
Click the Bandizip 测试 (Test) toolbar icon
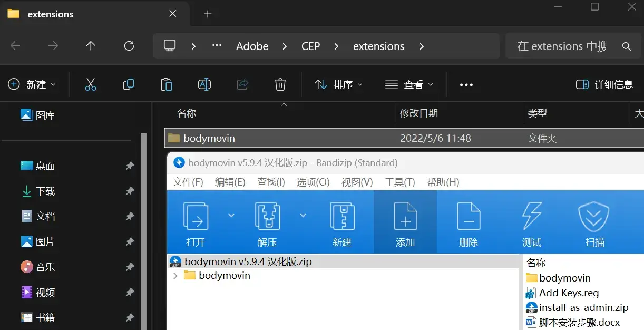pos(532,216)
